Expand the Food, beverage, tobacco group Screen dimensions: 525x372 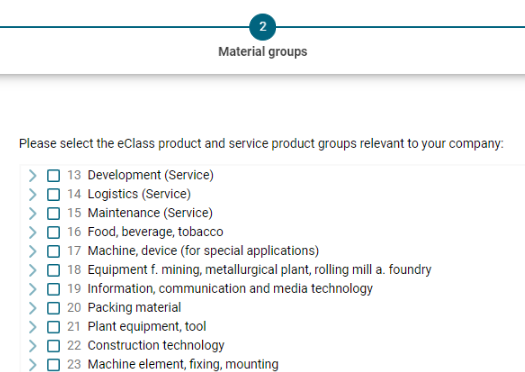click(32, 232)
